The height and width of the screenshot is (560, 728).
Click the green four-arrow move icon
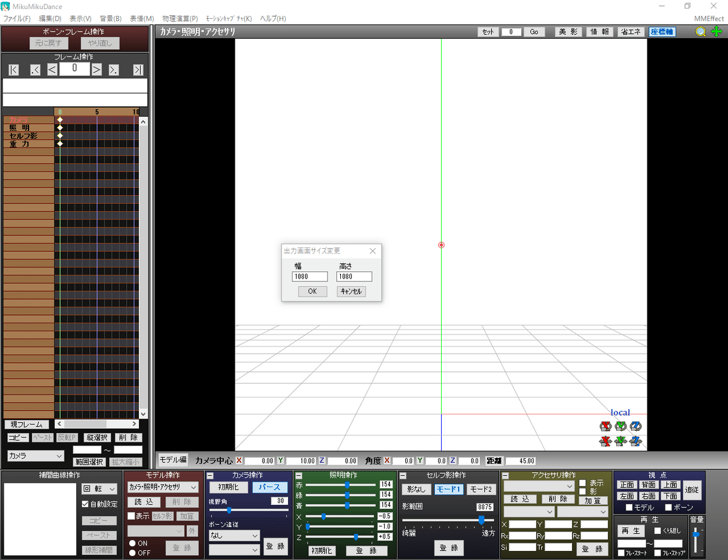(716, 32)
